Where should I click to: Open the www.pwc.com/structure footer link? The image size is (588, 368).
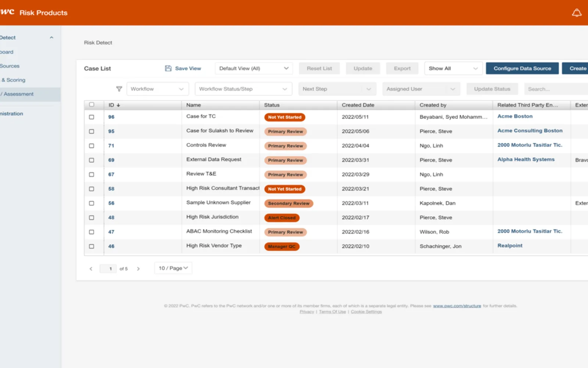[x=457, y=306]
